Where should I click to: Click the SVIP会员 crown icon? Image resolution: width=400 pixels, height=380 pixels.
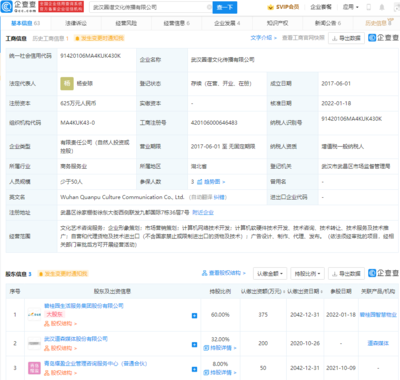coord(270,7)
